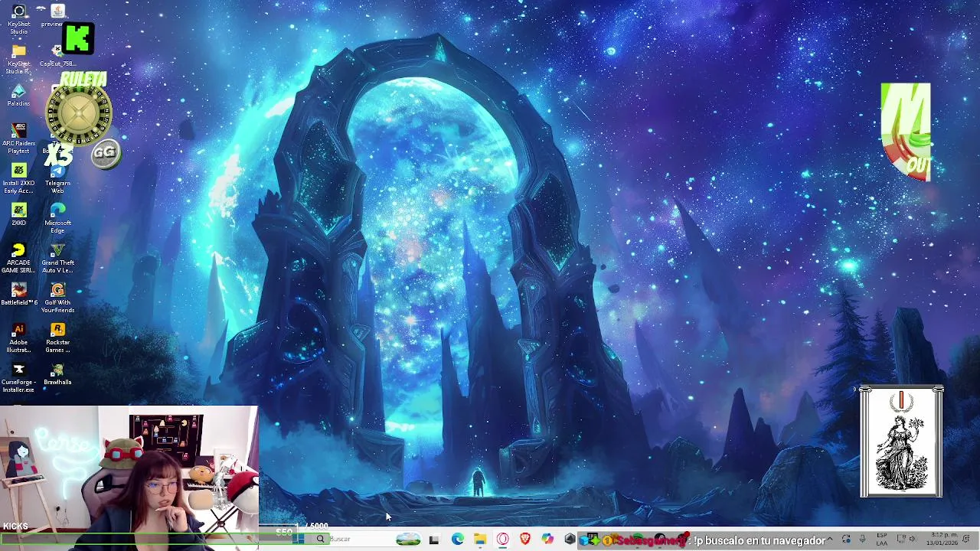Image resolution: width=980 pixels, height=551 pixels.
Task: Open the volume tray icon
Action: click(912, 540)
